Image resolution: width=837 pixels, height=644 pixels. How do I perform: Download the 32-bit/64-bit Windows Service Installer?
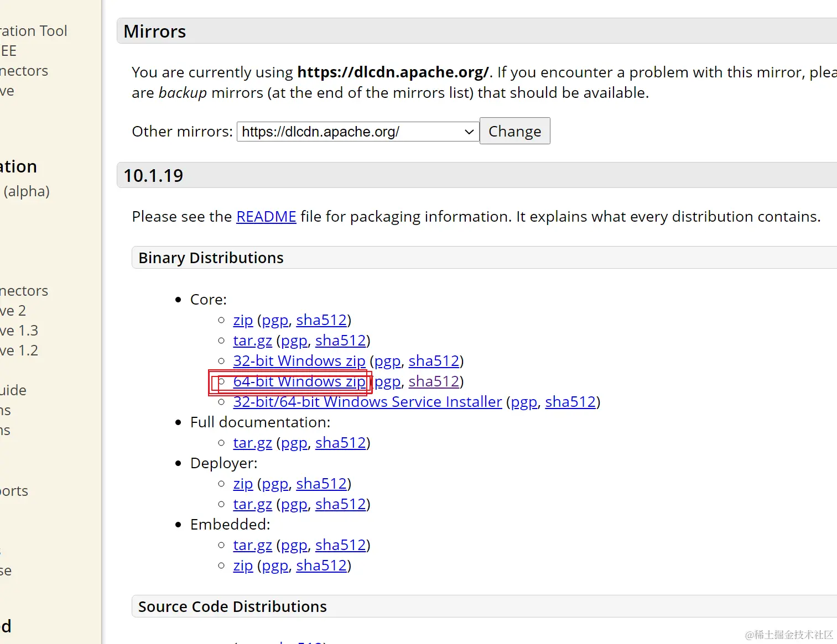[x=367, y=402]
